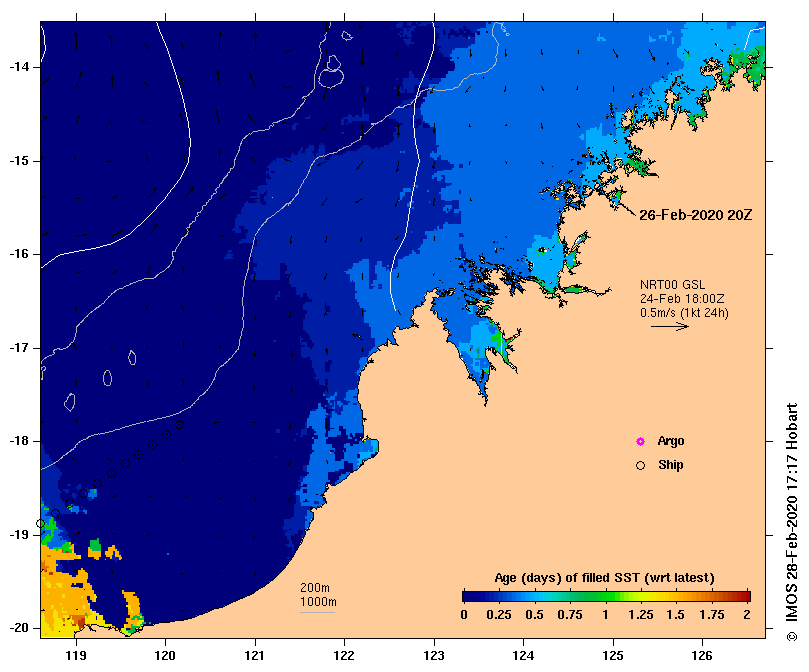Image resolution: width=809 pixels, height=672 pixels.
Task: Click the '1000m' depth label
Action: (318, 602)
